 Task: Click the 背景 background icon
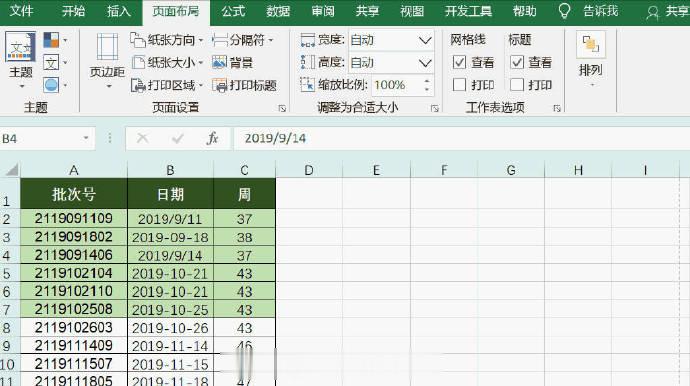click(219, 62)
